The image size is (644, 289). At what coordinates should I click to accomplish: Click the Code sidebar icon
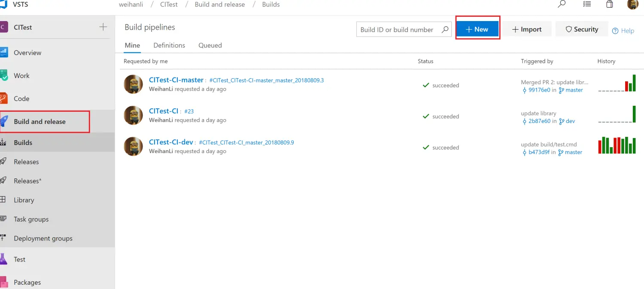4,98
